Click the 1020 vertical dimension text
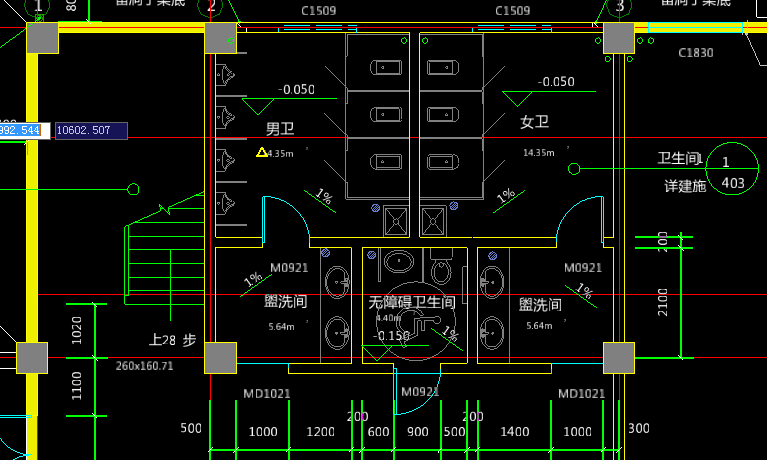 point(77,330)
